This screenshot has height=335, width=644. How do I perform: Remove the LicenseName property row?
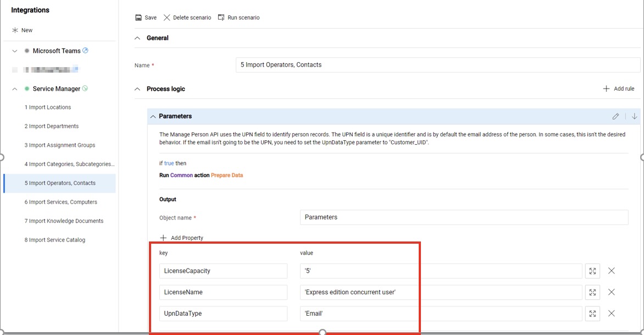[x=612, y=292]
